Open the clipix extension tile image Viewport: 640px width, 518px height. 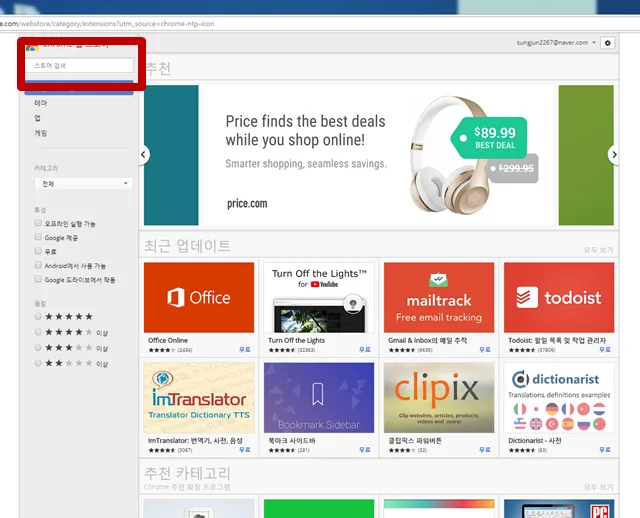(x=439, y=398)
